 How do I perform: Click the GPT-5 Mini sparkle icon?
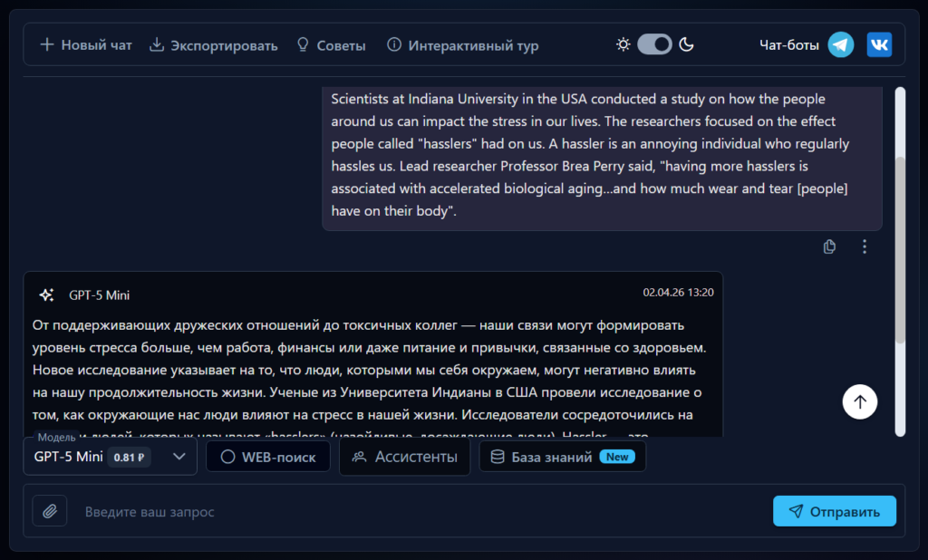pyautogui.click(x=46, y=294)
